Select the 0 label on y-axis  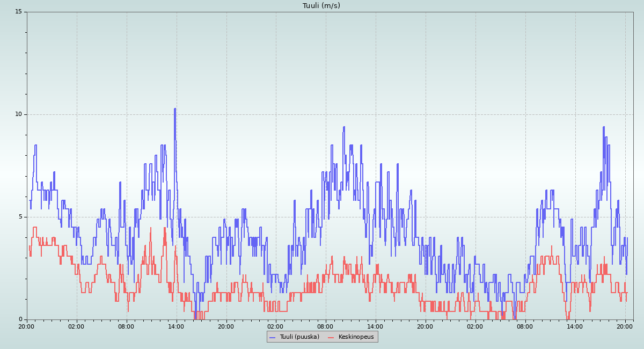click(20, 319)
